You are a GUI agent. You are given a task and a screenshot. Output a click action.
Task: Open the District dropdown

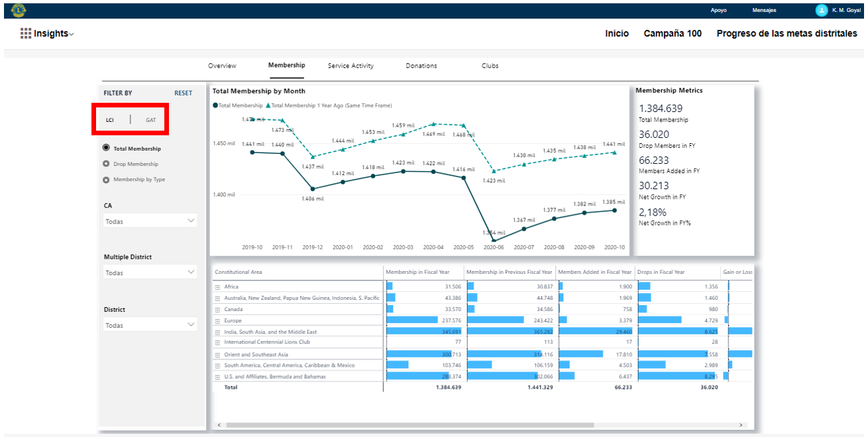pos(150,325)
